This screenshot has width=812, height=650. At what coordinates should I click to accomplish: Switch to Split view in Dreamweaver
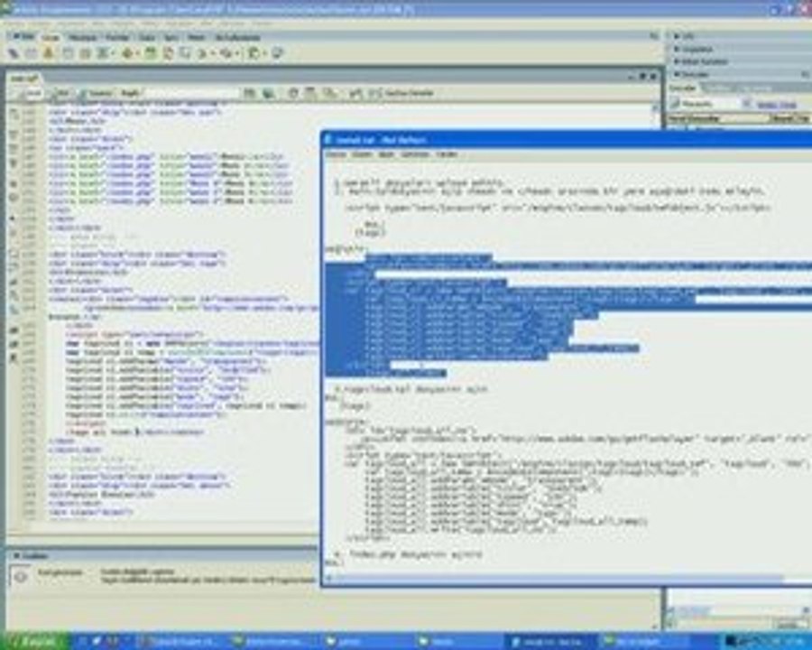60,93
